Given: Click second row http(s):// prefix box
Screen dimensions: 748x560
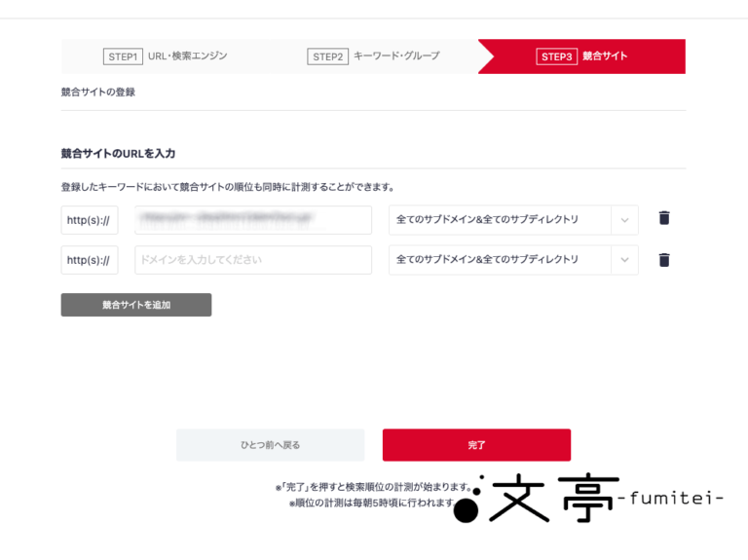Looking at the screenshot, I should 90,260.
